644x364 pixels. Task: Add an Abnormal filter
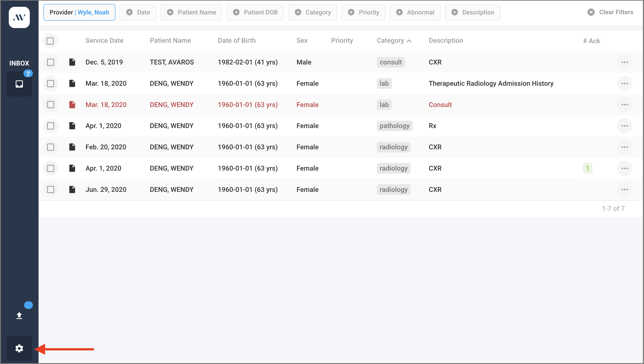coord(415,12)
